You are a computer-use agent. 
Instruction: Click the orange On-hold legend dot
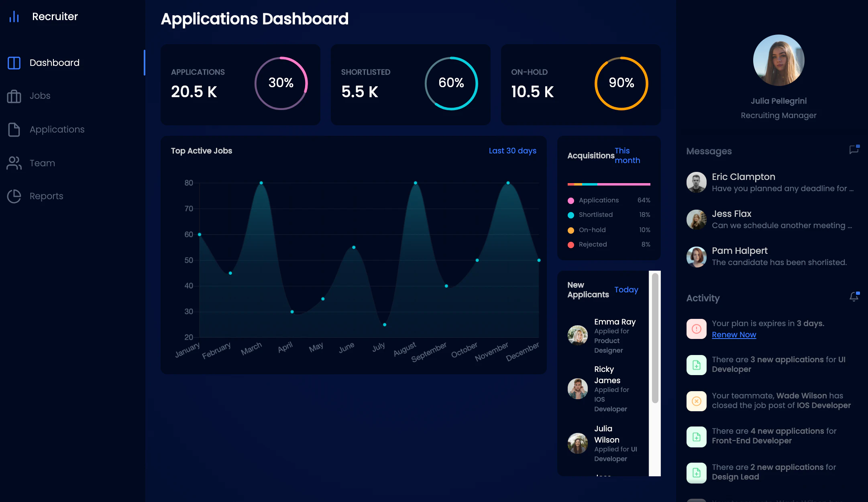coord(571,230)
